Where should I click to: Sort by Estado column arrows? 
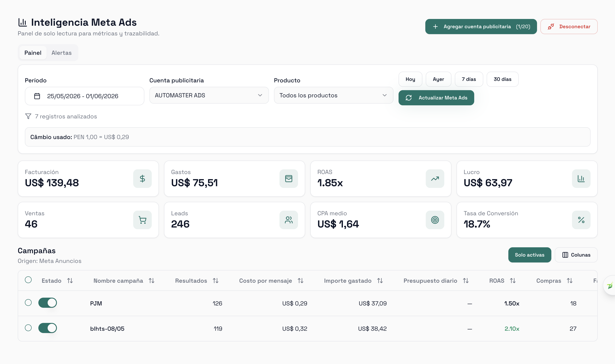click(x=70, y=281)
